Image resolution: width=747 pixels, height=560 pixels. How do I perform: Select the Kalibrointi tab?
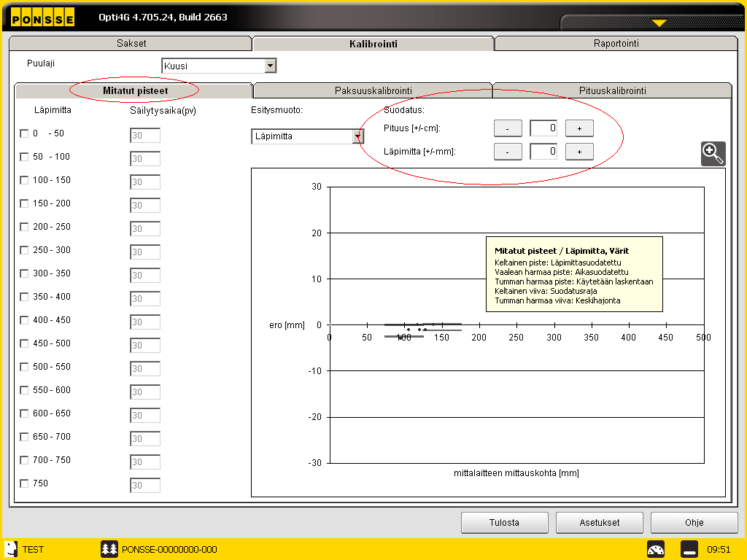(373, 44)
